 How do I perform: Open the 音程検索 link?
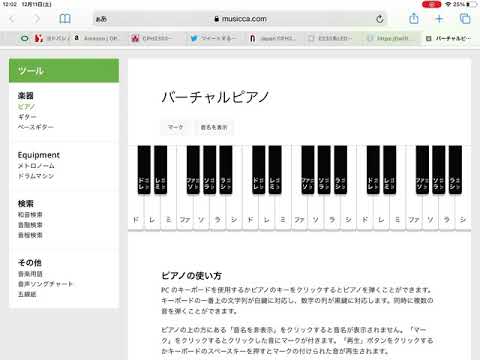point(30,235)
